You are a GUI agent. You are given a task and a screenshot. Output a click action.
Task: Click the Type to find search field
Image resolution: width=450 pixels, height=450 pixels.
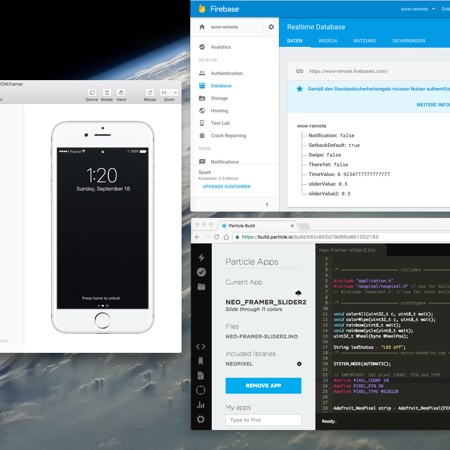pyautogui.click(x=263, y=420)
